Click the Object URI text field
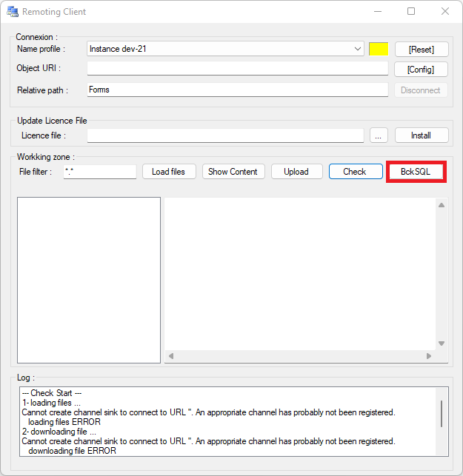This screenshot has width=463, height=476. click(x=237, y=69)
